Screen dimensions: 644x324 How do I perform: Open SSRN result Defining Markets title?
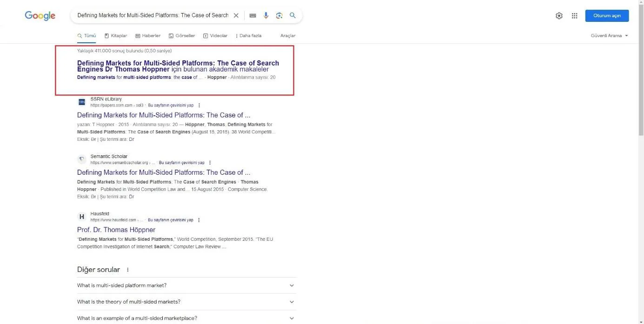pyautogui.click(x=164, y=115)
